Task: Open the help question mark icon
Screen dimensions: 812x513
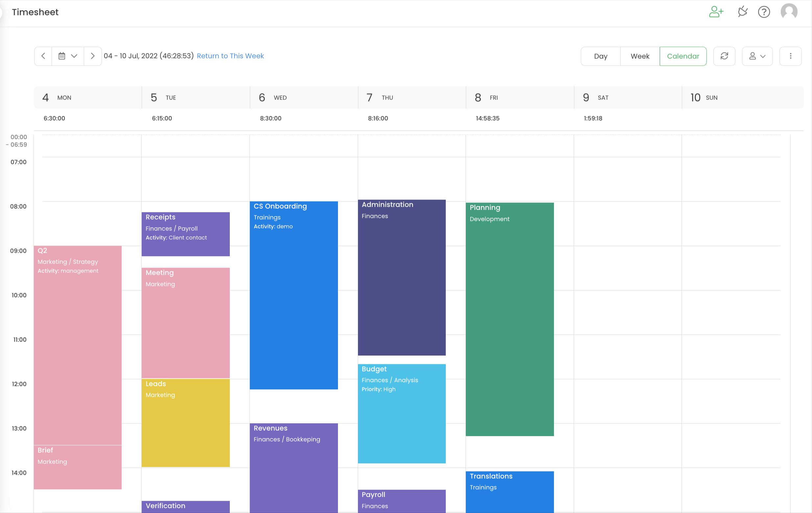Action: click(x=764, y=12)
